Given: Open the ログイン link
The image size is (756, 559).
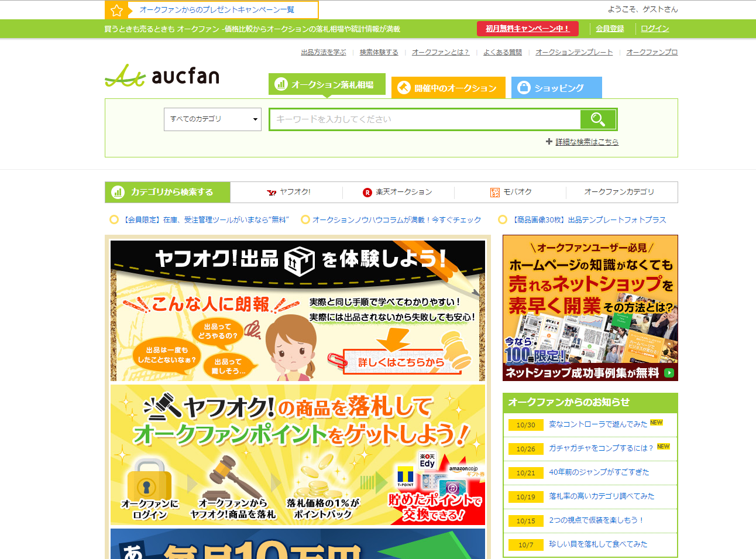Looking at the screenshot, I should tap(655, 29).
